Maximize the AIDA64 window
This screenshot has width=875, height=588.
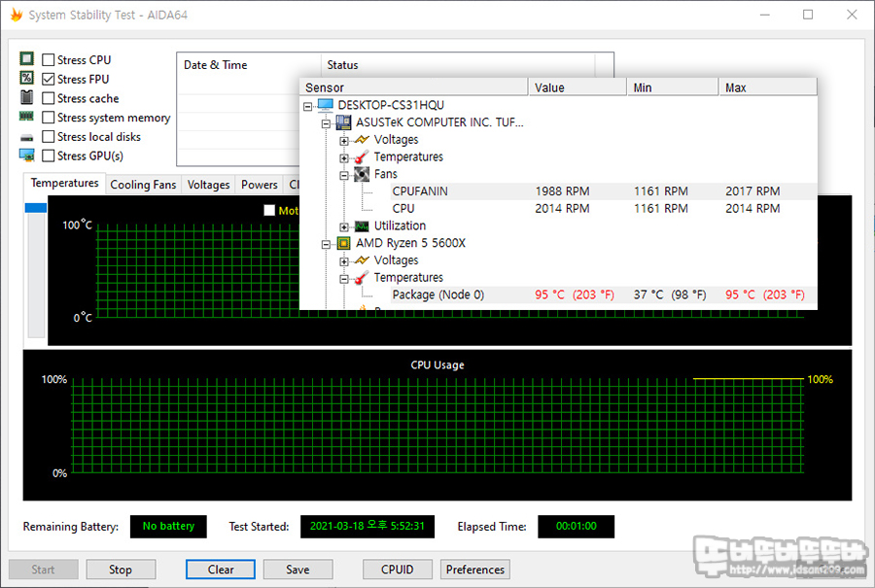pyautogui.click(x=808, y=15)
